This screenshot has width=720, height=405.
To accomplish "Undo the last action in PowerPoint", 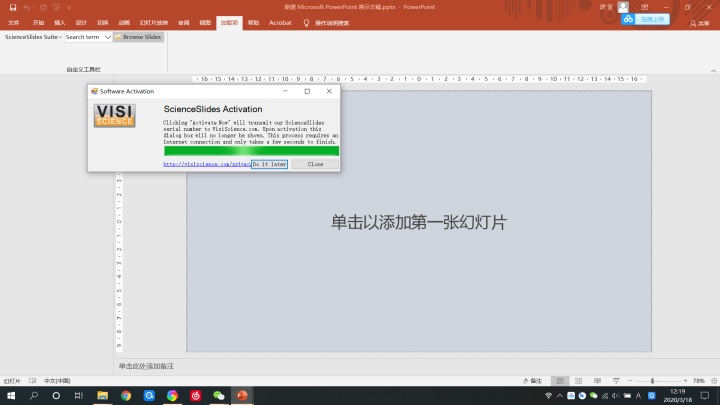I will tap(27, 7).
